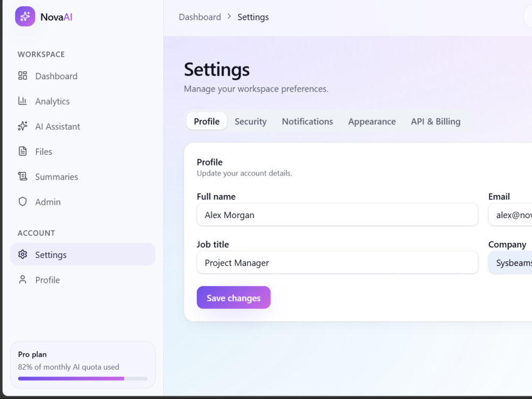Click the Settings gear icon in sidebar
Image resolution: width=532 pixels, height=399 pixels.
click(x=22, y=254)
